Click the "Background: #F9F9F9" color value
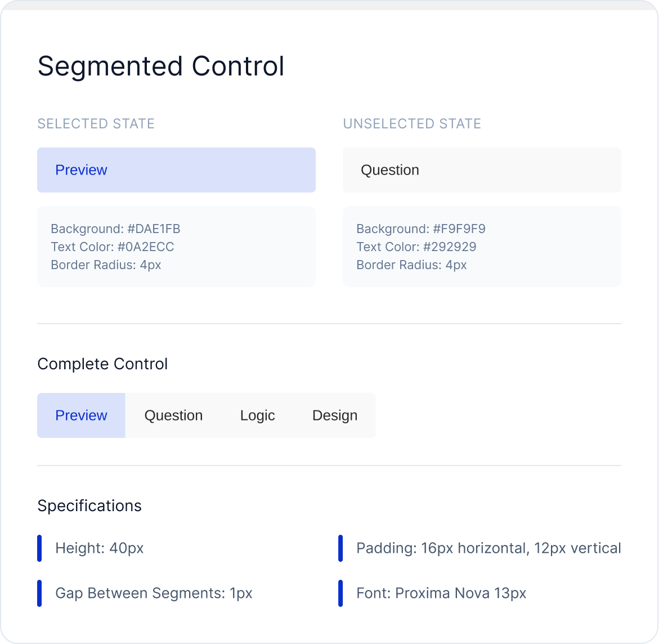Viewport: 659px width, 644px height. tap(421, 229)
